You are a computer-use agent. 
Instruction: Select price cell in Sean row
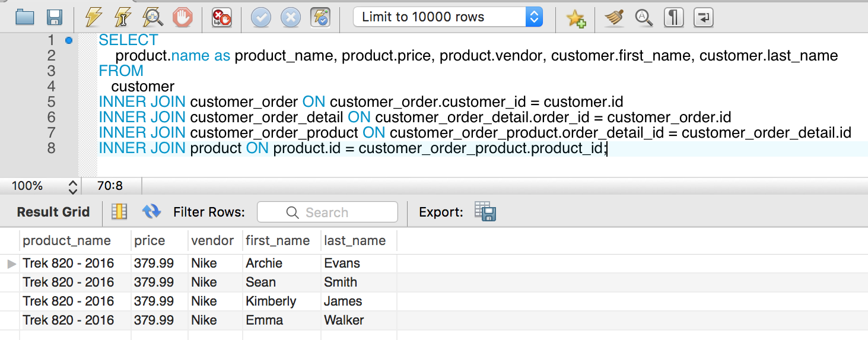tap(160, 282)
